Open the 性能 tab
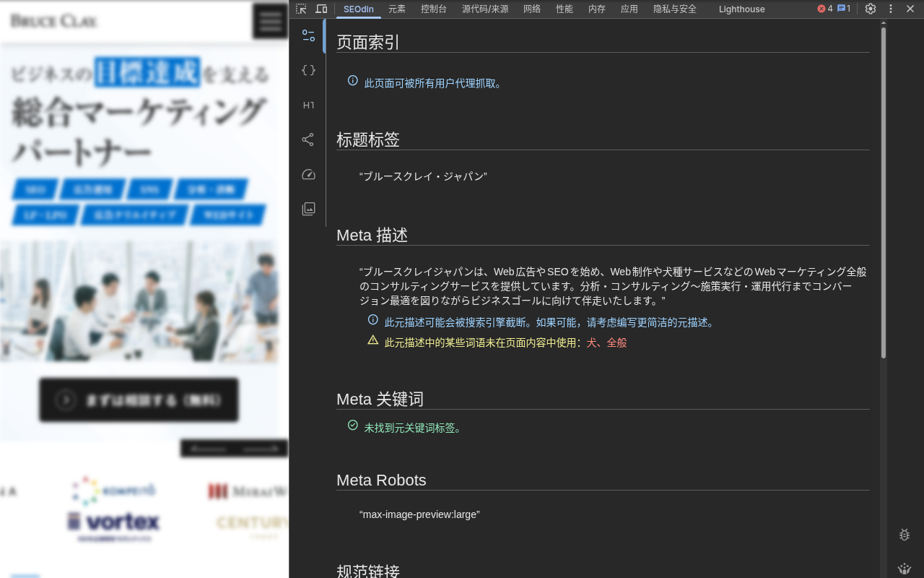This screenshot has width=924, height=578. tap(565, 9)
